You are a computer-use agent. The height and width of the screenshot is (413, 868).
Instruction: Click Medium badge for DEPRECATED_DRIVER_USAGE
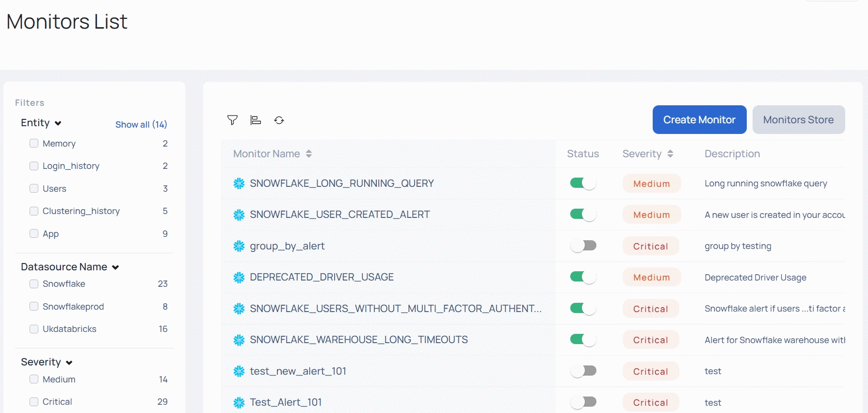tap(652, 277)
